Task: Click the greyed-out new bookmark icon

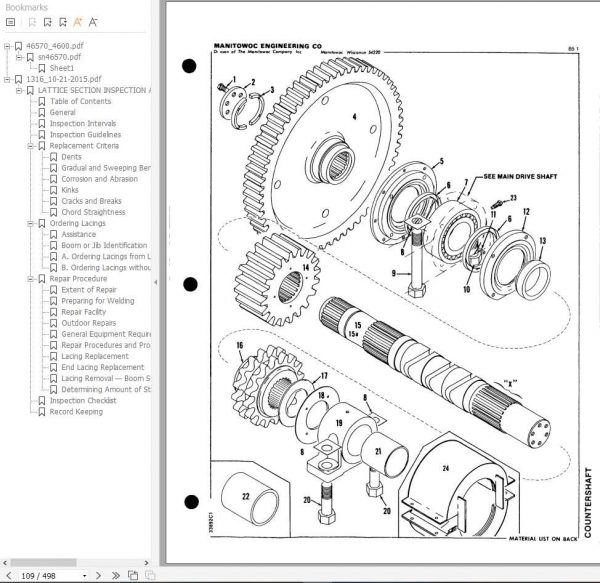Action: 32,22
